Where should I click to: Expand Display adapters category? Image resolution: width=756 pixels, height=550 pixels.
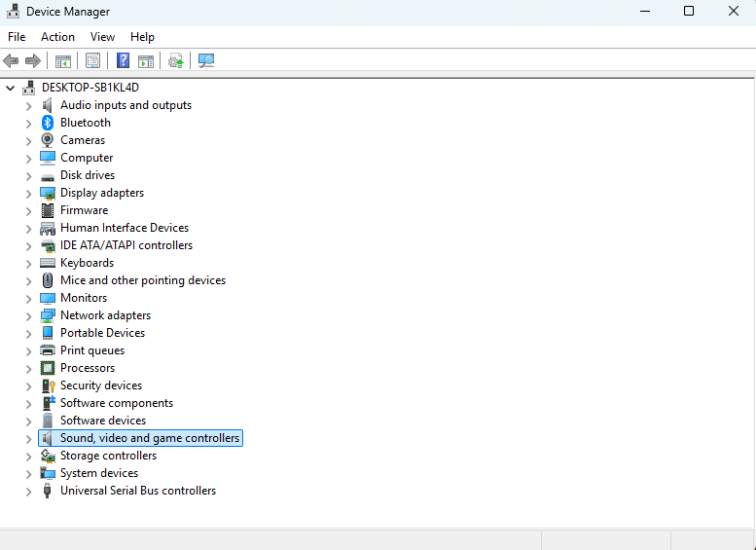tap(28, 194)
